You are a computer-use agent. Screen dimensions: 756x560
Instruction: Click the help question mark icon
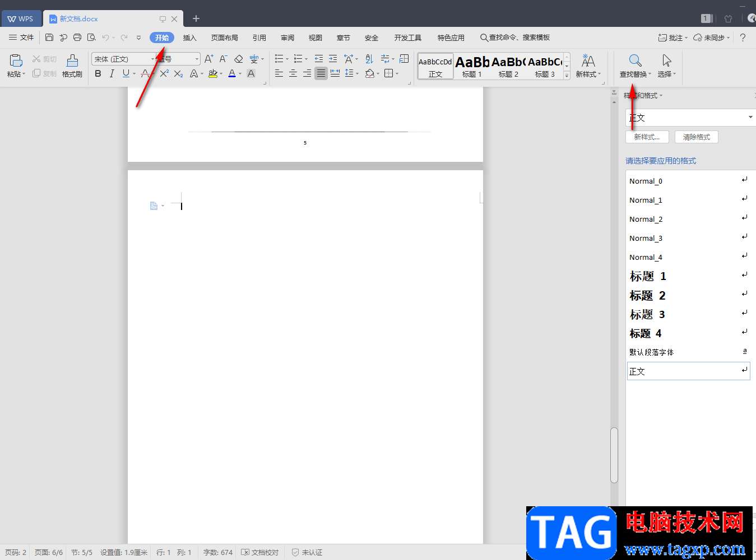[743, 38]
